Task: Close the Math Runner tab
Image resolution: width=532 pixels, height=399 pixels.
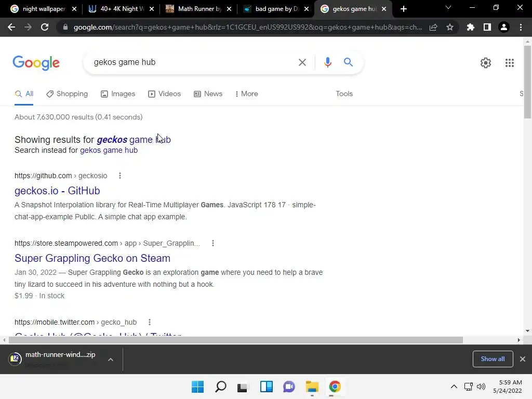Action: click(x=229, y=9)
